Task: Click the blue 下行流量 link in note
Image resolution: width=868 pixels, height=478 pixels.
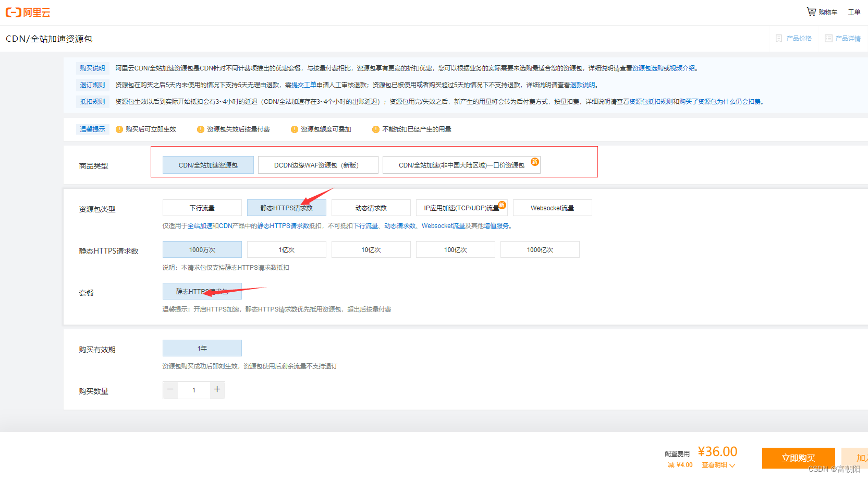Action: (366, 226)
